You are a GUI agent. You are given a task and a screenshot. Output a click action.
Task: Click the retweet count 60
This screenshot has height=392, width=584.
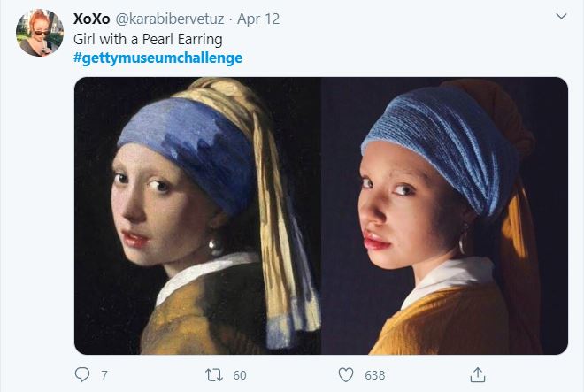(240, 375)
